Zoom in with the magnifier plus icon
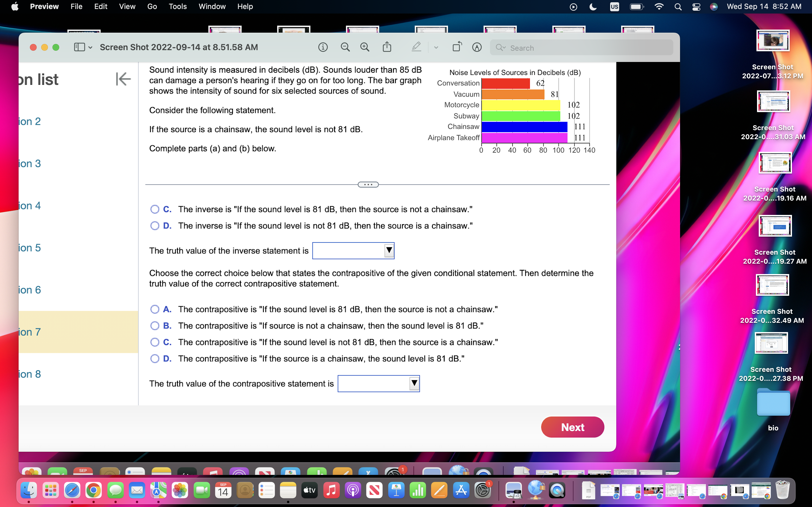Screen dimensions: 812x507 (x=365, y=47)
